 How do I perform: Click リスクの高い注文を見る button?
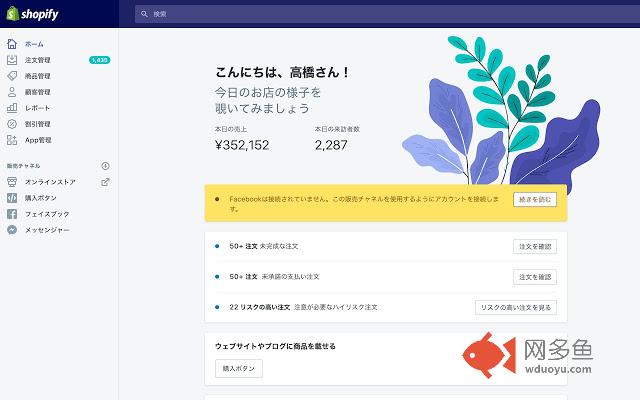pyautogui.click(x=516, y=307)
